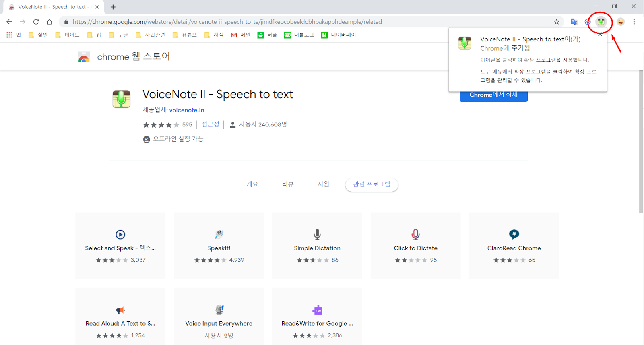Open the ClaroRead Chrome extension card
This screenshot has width=644, height=345.
(x=514, y=246)
